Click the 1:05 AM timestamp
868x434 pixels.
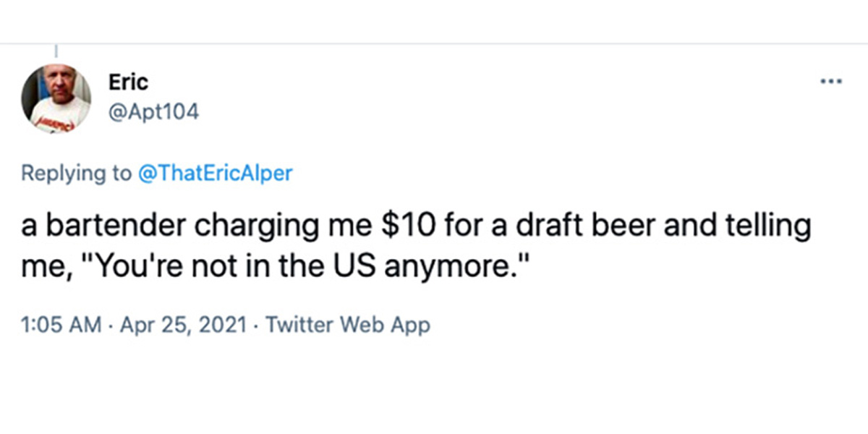click(61, 325)
